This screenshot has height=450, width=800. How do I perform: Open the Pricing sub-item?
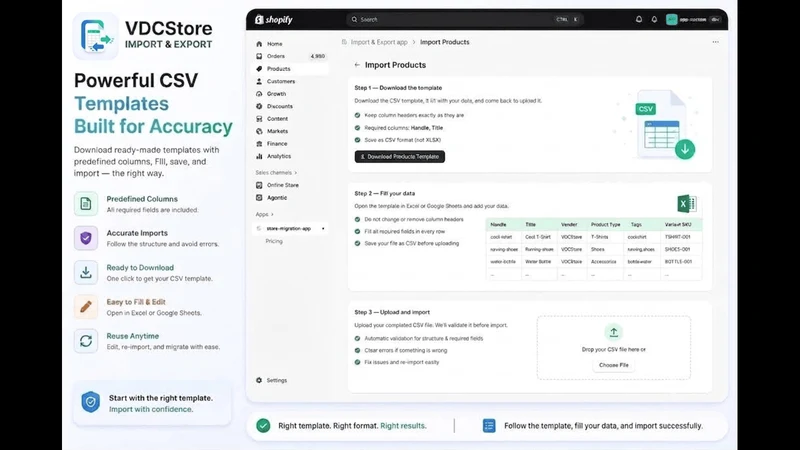pos(274,241)
